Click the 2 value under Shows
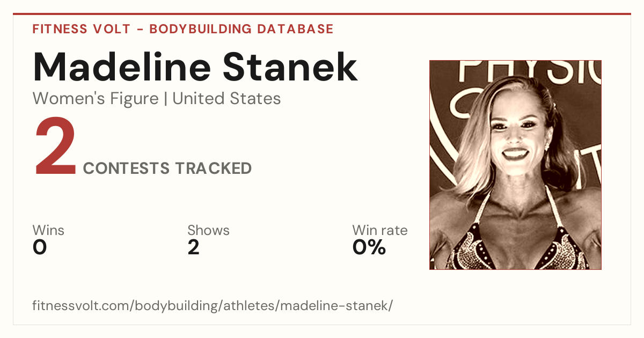 194,247
